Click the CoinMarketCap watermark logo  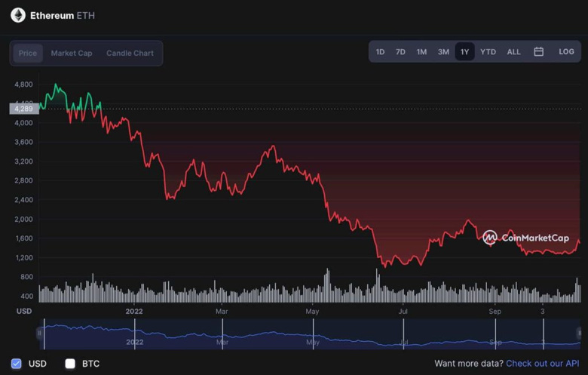[525, 238]
